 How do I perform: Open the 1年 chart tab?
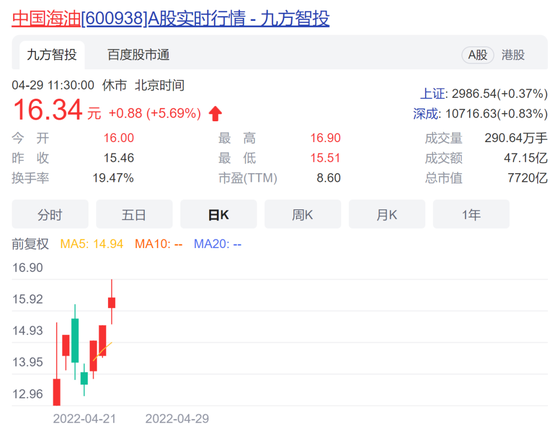pyautogui.click(x=471, y=214)
